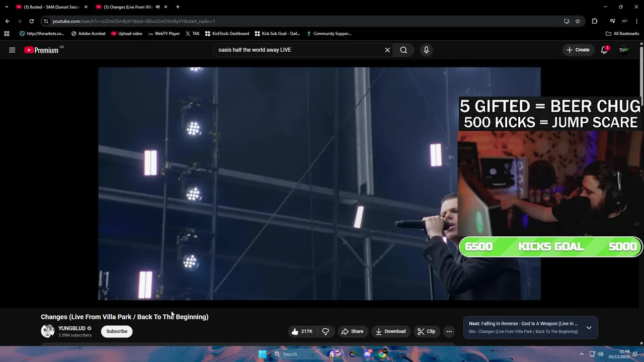The height and width of the screenshot is (362, 644).
Task: Open the Chrome profile avatar
Action: [x=624, y=21]
